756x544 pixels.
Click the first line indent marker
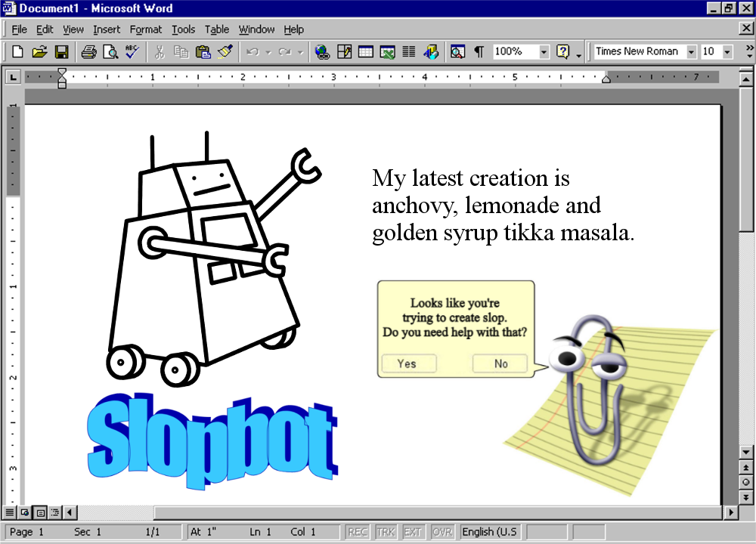pyautogui.click(x=62, y=73)
